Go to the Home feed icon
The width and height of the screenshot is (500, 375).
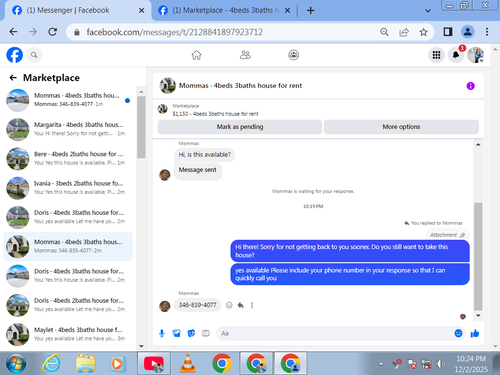point(196,55)
